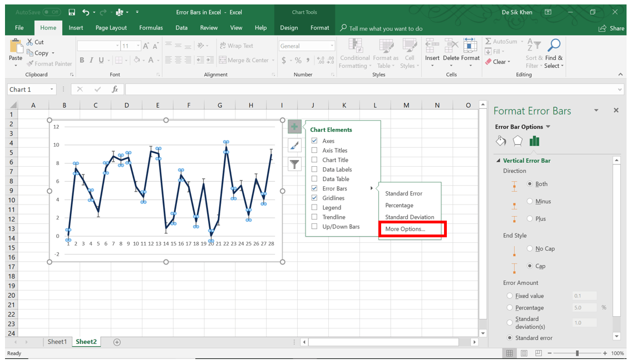631x364 pixels.
Task: Select the Fill & Line icon in Format Error Bars pane
Action: click(500, 141)
